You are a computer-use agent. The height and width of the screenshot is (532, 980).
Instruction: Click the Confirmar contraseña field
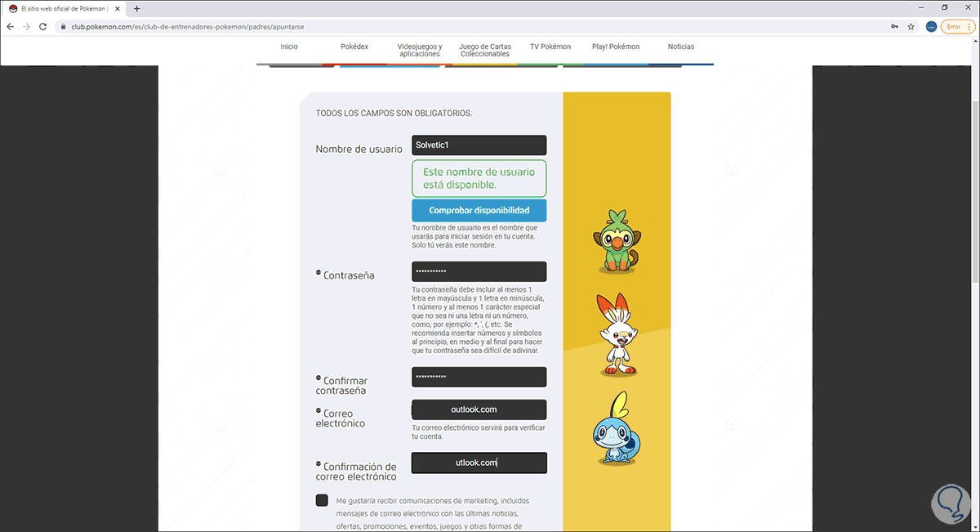pyautogui.click(x=479, y=377)
